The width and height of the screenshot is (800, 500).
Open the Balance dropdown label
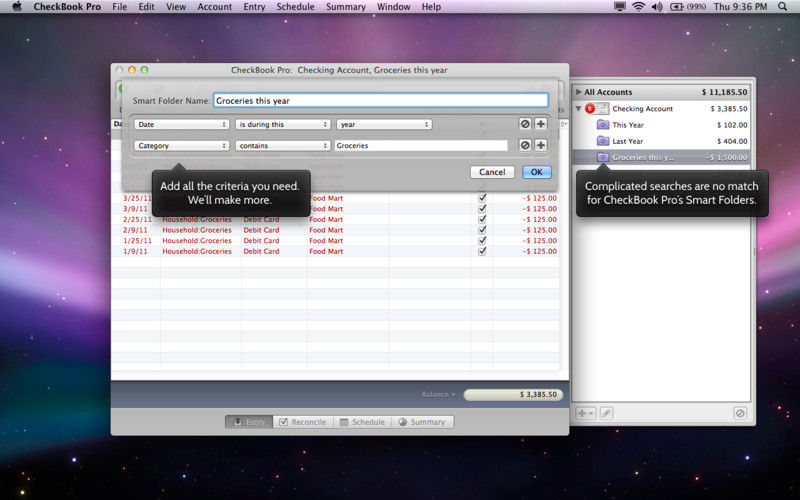[x=438, y=394]
